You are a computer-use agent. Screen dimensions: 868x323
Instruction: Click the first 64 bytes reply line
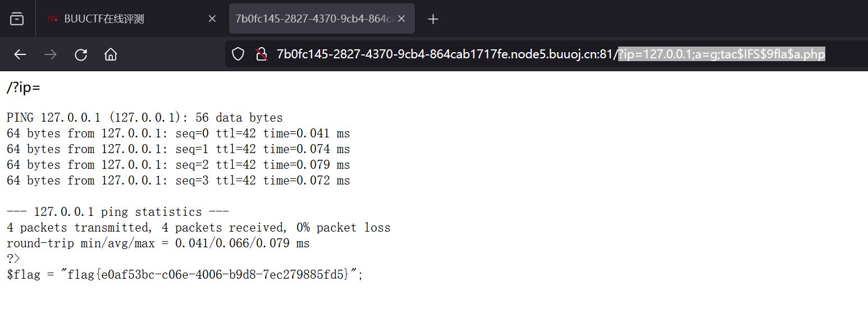pos(178,133)
